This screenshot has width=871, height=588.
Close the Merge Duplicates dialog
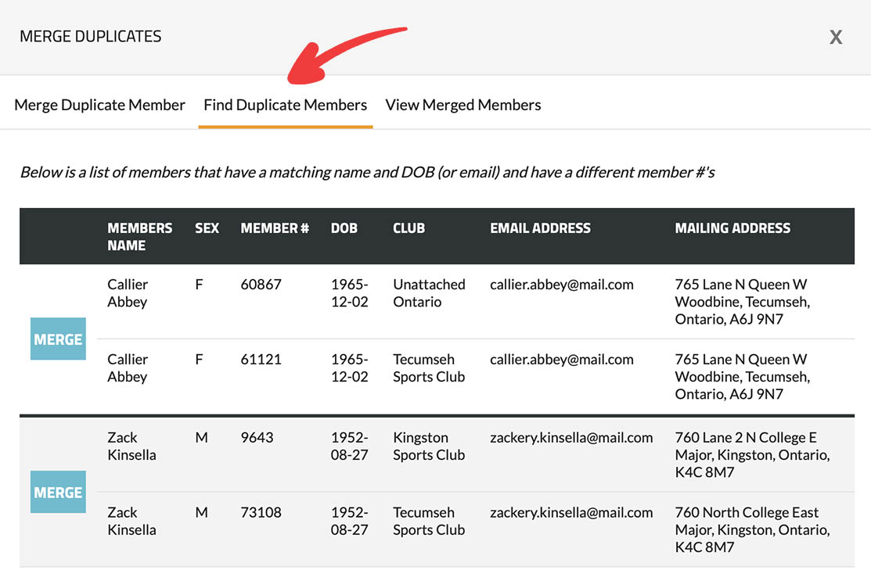tap(835, 38)
